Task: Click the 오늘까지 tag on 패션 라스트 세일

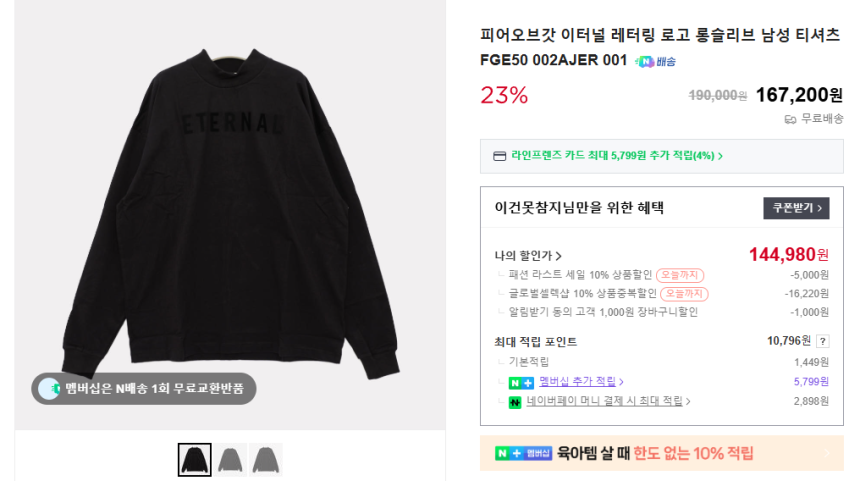Action: (680, 275)
